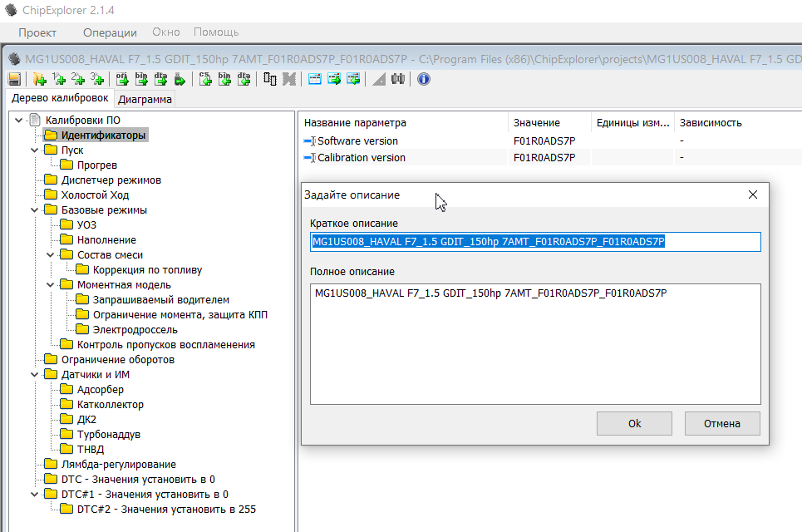
Task: Collapse the Датчики и ИМ tree branch
Action: (x=34, y=375)
